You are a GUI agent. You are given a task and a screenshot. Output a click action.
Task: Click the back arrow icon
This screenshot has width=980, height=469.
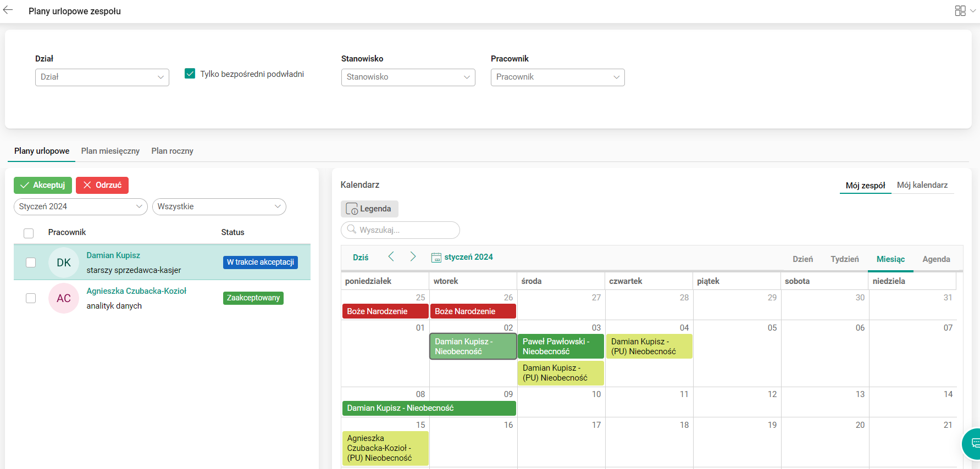click(x=8, y=10)
